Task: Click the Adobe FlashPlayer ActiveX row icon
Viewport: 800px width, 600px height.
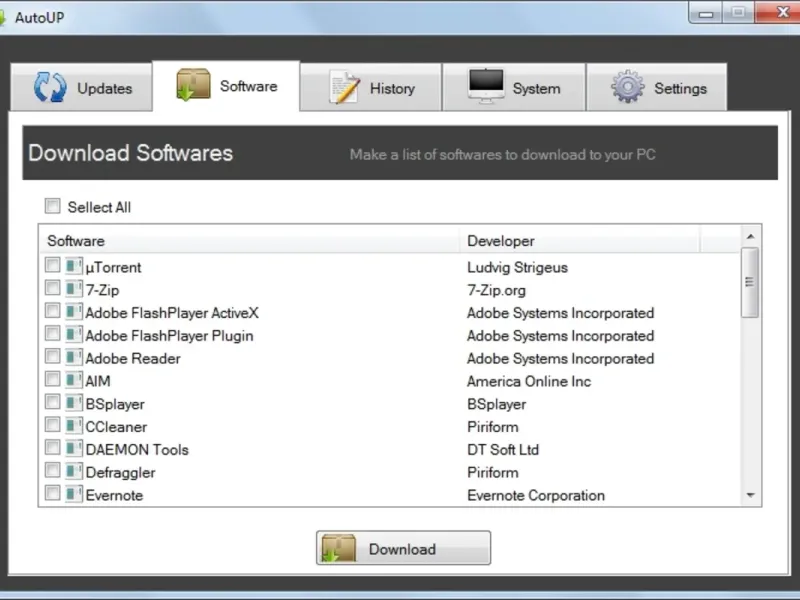Action: pos(73,311)
